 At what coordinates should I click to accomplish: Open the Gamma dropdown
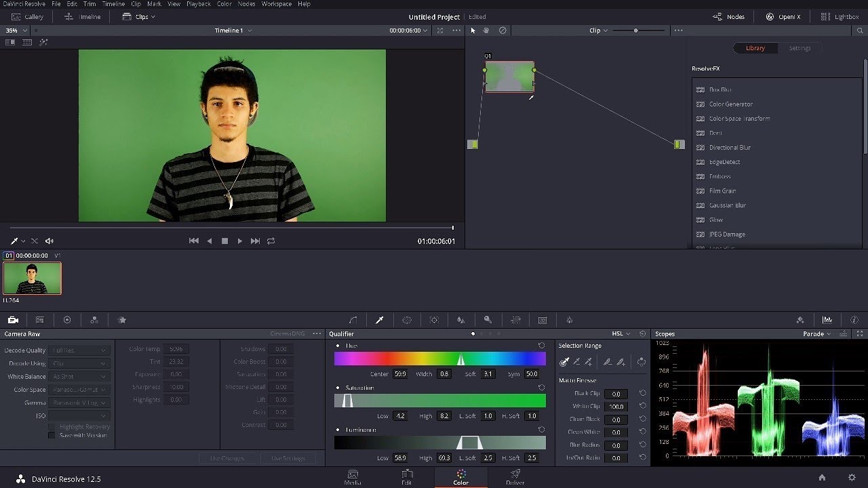point(80,403)
